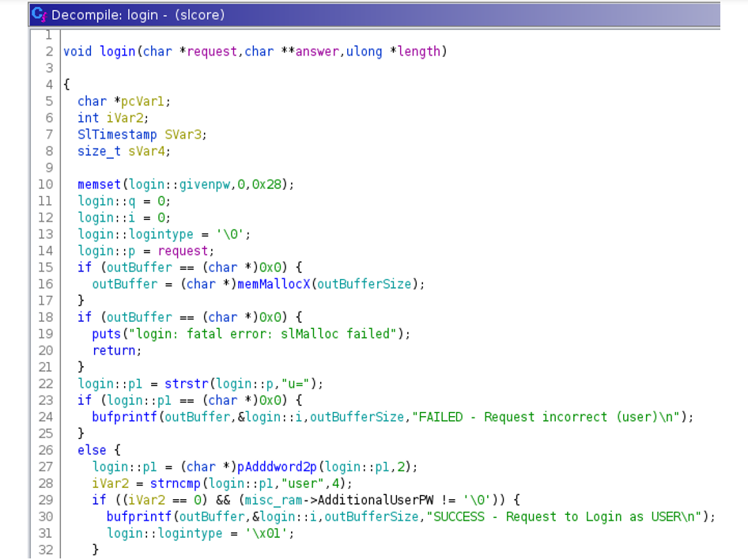Select the variable 'iVar2' on its declaration line
748x560 pixels.
point(124,118)
